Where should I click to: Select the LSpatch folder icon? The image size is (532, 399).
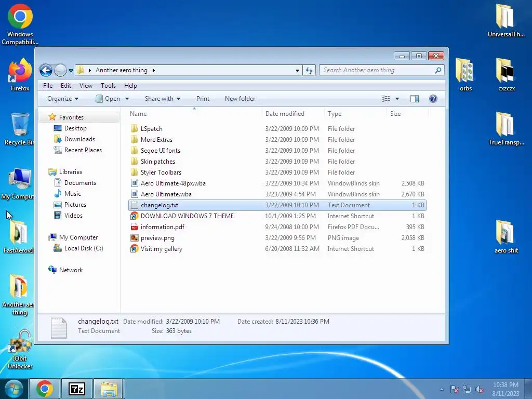pos(135,129)
